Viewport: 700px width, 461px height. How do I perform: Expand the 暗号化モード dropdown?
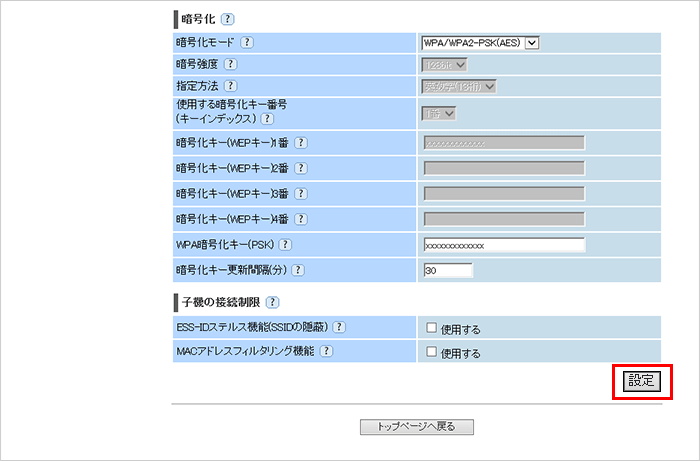pyautogui.click(x=481, y=42)
